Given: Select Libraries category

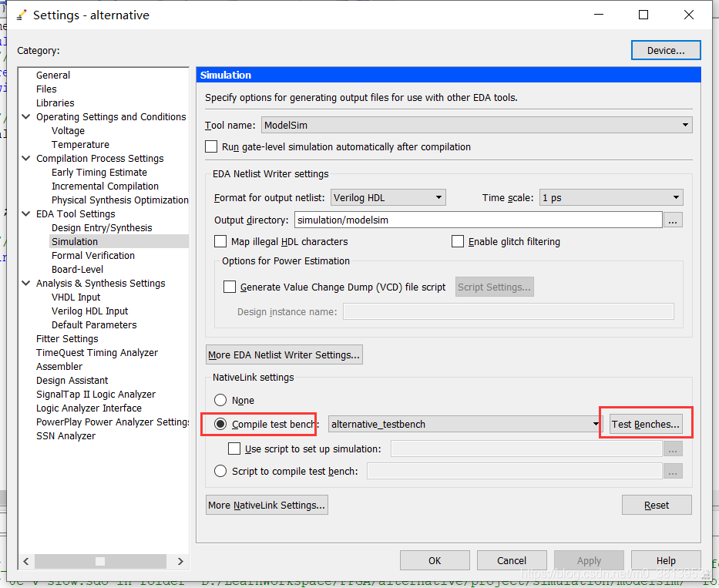Looking at the screenshot, I should coord(55,102).
